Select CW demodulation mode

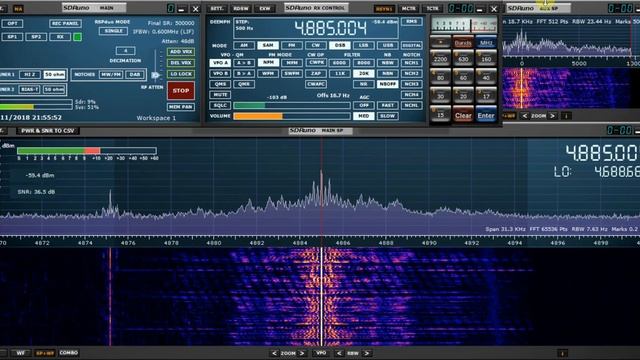(x=316, y=45)
